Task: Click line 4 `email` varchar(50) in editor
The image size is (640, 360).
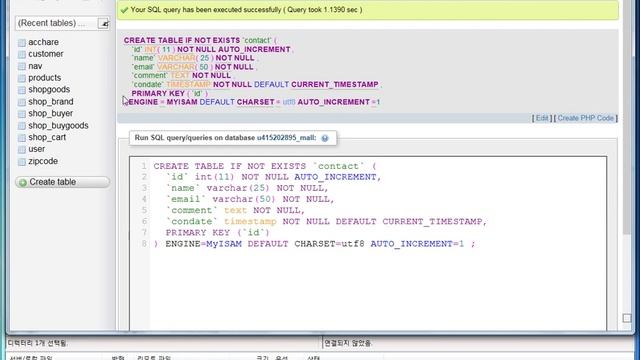Action: (x=220, y=199)
